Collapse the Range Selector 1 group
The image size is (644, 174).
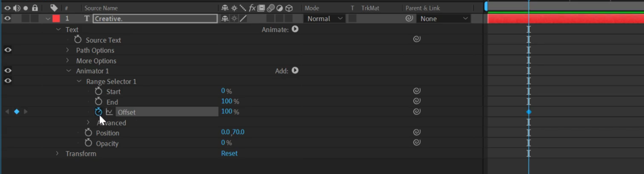pyautogui.click(x=79, y=81)
